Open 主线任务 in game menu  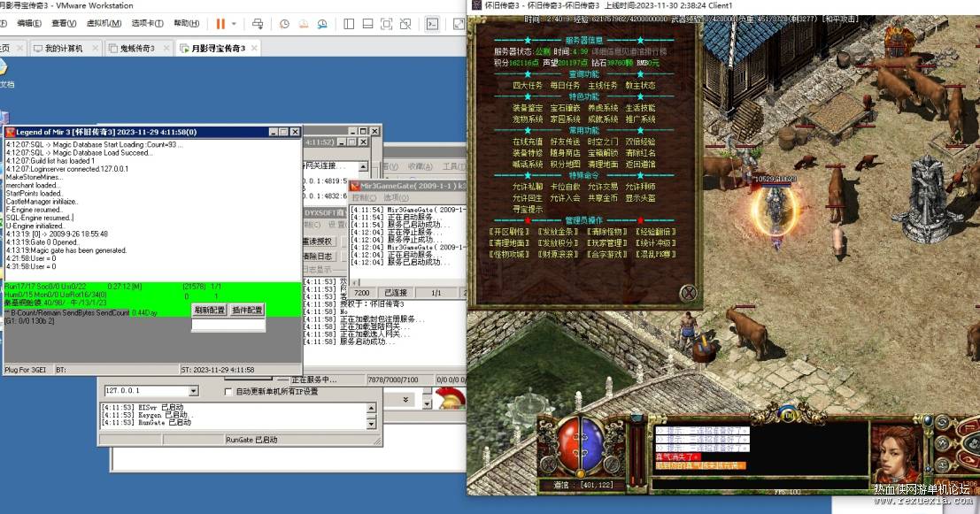click(603, 86)
